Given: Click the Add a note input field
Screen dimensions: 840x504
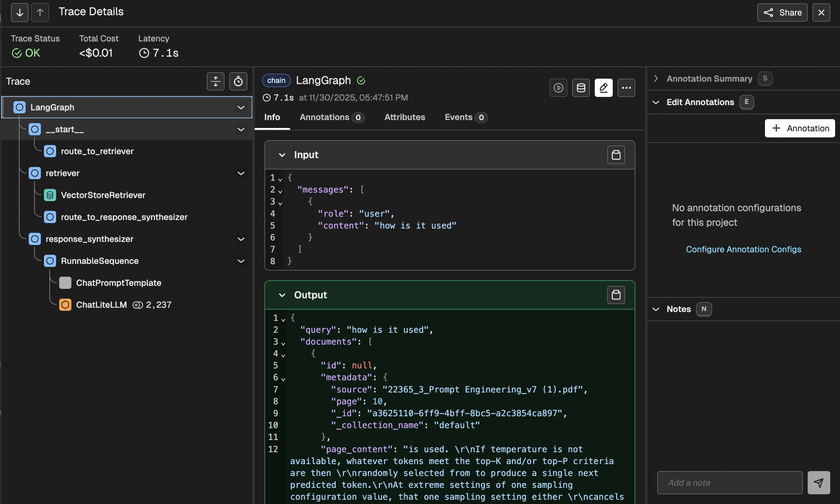Looking at the screenshot, I should (730, 483).
